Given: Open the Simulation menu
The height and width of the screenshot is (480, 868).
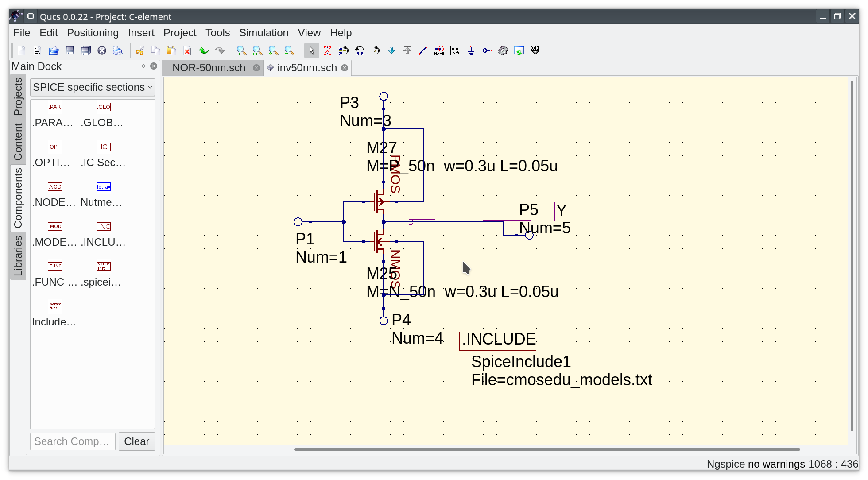Looking at the screenshot, I should pyautogui.click(x=263, y=32).
